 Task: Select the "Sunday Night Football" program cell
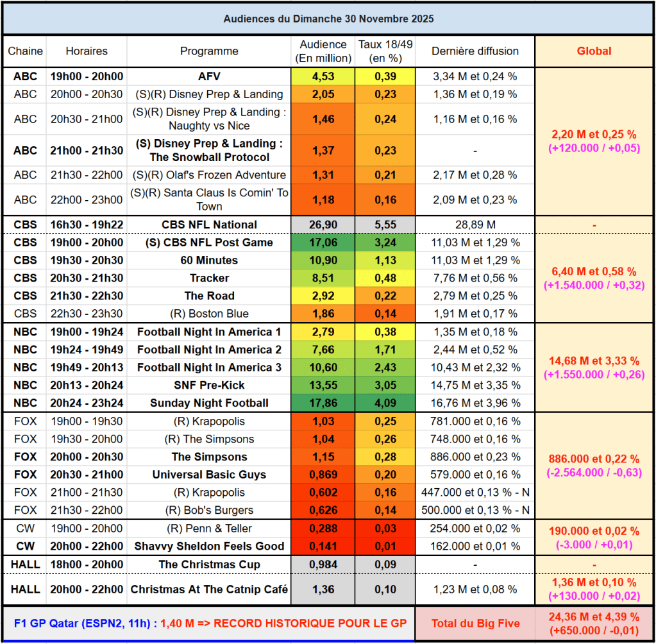tap(209, 403)
